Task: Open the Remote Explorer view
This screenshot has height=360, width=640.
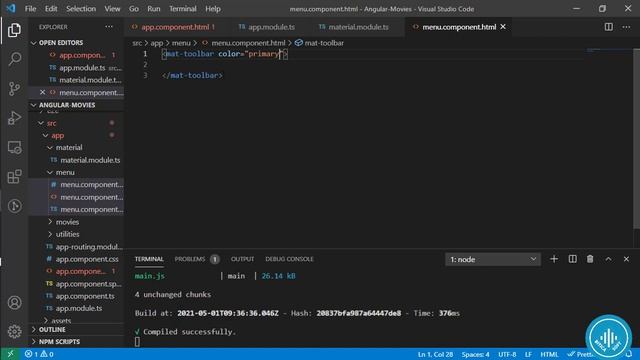Action: (14, 147)
